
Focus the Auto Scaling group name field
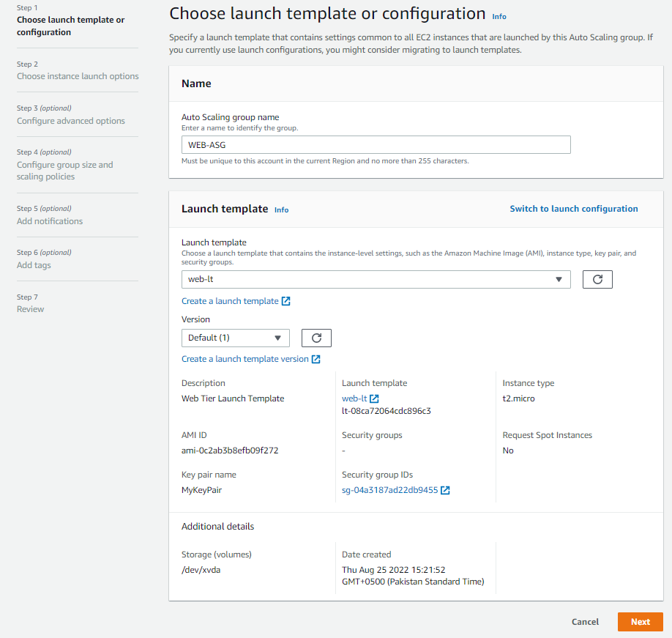click(x=376, y=145)
